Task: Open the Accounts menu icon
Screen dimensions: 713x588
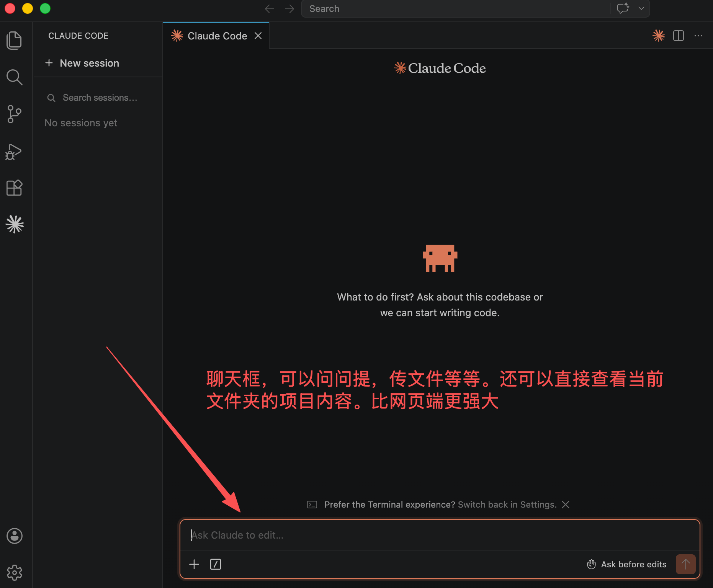Action: pyautogui.click(x=15, y=536)
